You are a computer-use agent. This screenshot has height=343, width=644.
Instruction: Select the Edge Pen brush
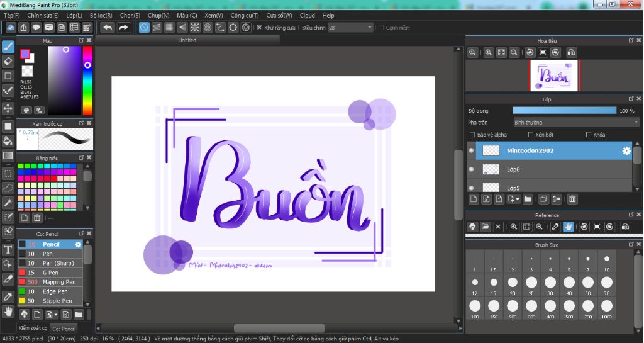(50, 291)
